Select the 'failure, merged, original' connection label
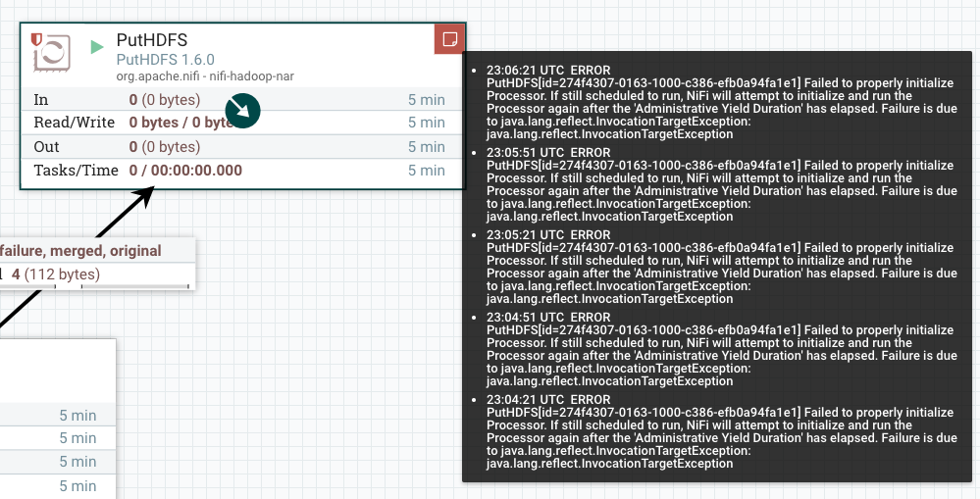The height and width of the screenshot is (499, 980). click(80, 251)
